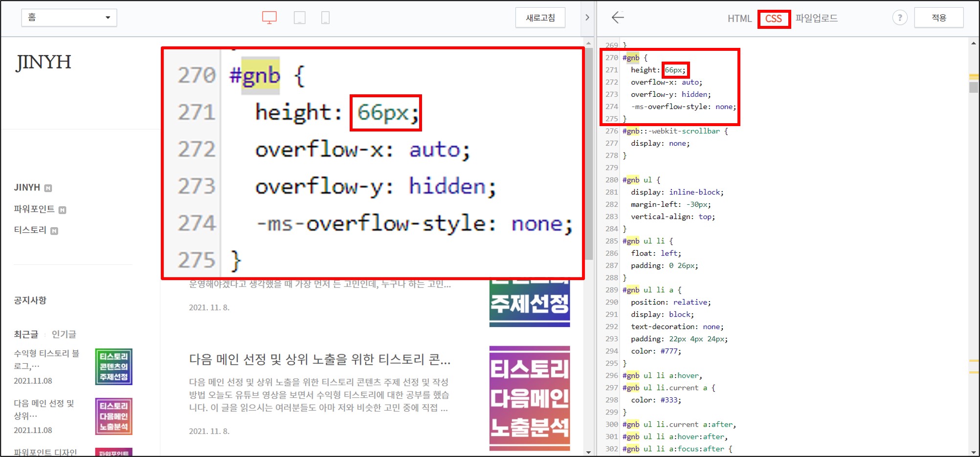The height and width of the screenshot is (457, 980).
Task: Click the JINYH blog logo title
Action: (x=44, y=62)
